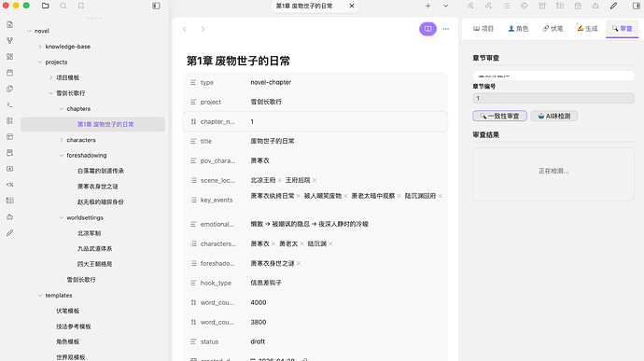
Task: Expand the characters folder
Action: coord(62,140)
